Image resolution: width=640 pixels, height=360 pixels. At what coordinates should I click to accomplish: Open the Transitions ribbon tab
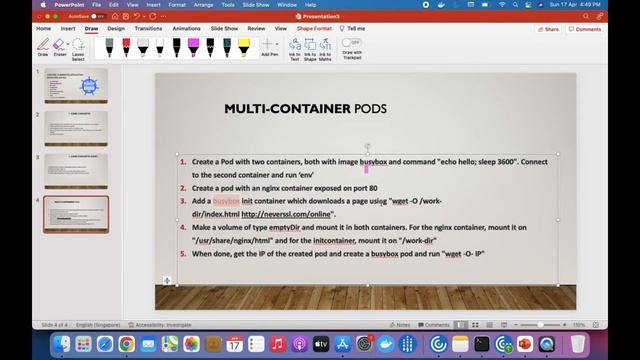[x=148, y=29]
